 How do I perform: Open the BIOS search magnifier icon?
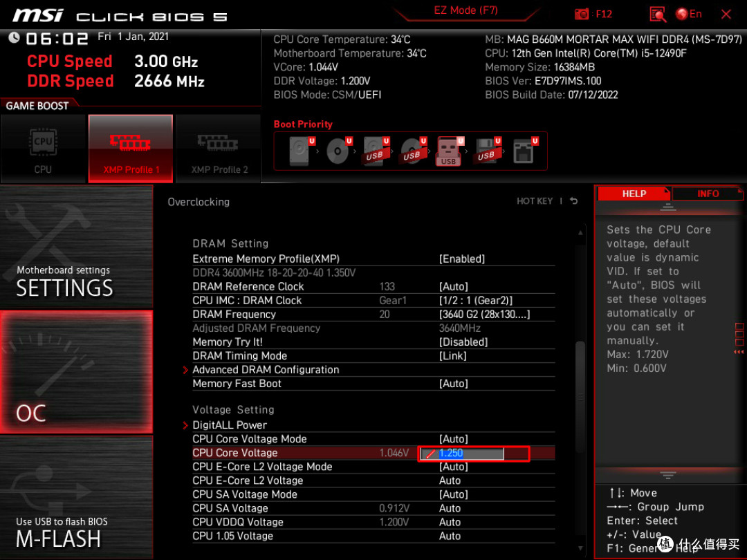(x=658, y=15)
